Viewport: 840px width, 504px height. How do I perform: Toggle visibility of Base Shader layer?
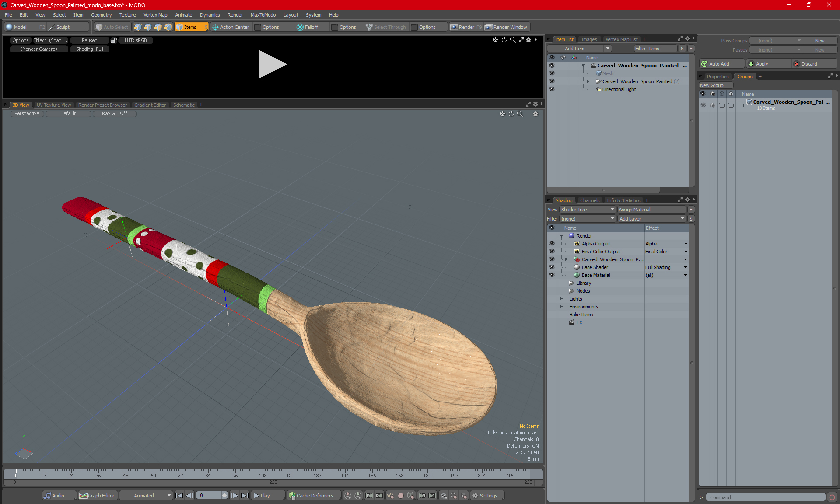tap(552, 267)
